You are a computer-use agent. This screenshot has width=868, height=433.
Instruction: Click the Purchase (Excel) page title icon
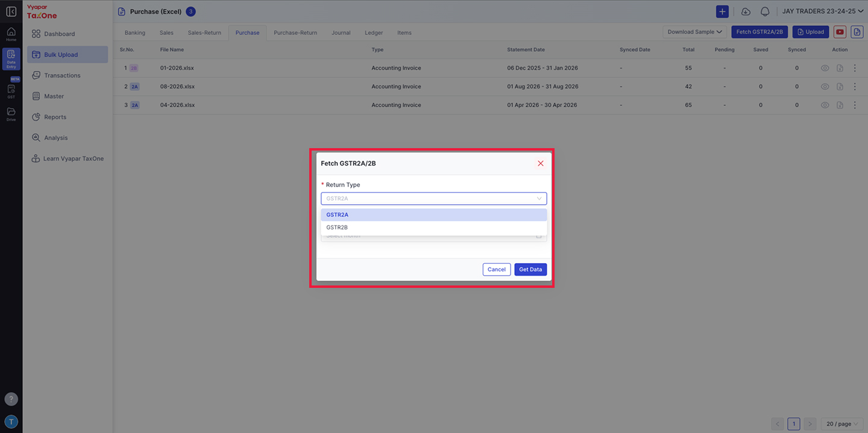[122, 11]
